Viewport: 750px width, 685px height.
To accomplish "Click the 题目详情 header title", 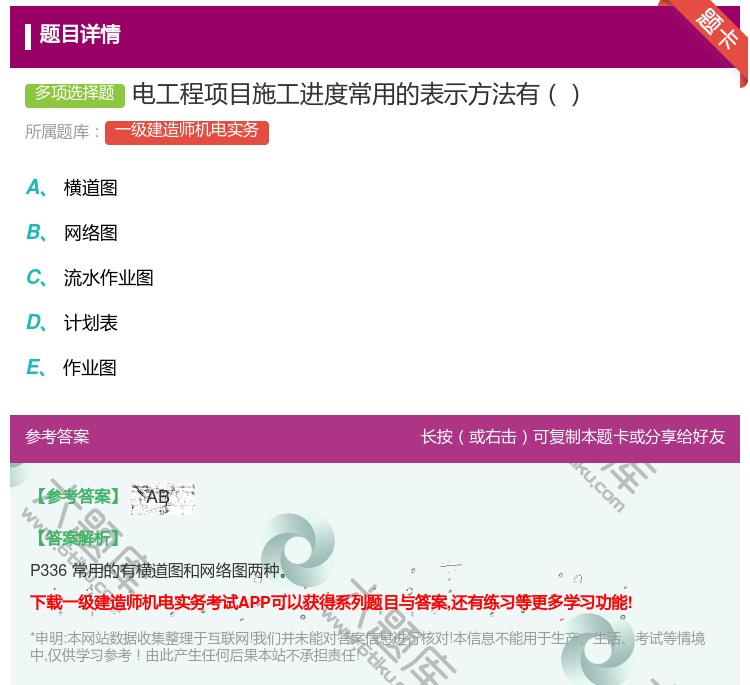I will tap(80, 35).
